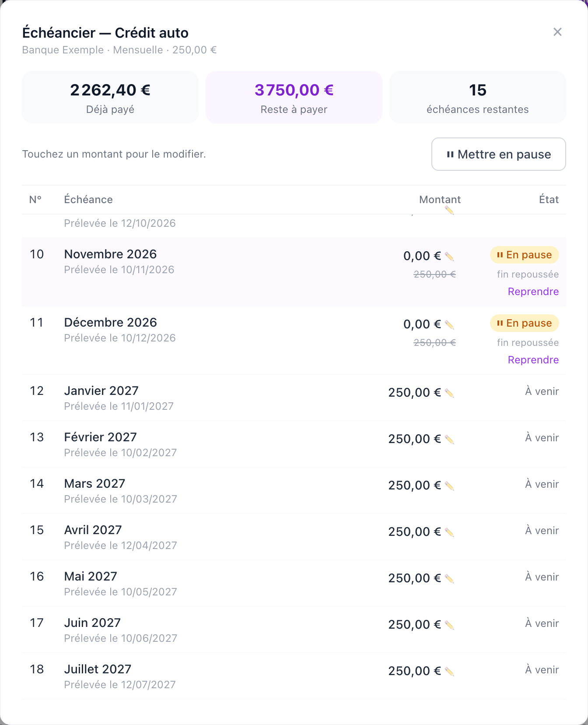Click the Mettre en pause button
Viewport: 588px width, 725px height.
point(499,154)
